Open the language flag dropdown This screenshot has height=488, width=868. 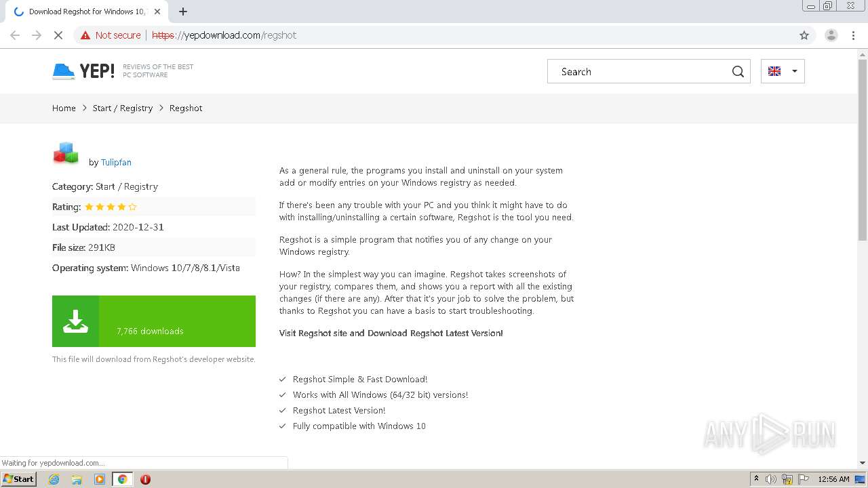coord(783,71)
